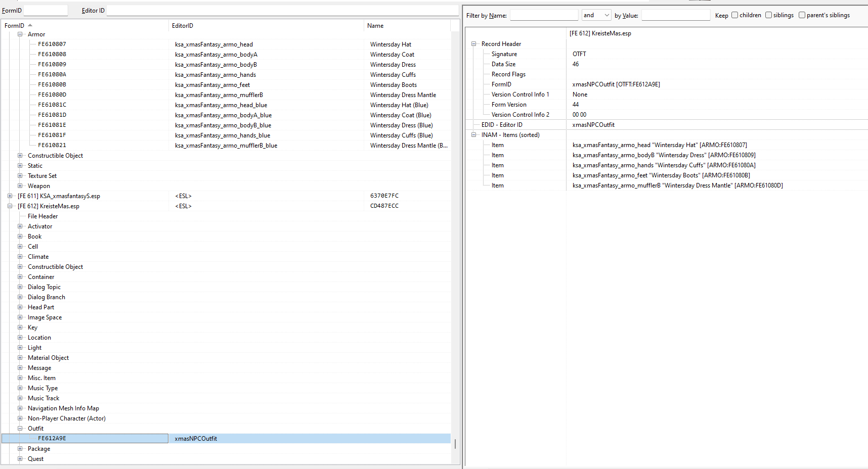Click the FormID xmasNPCOutfit value
This screenshot has width=868, height=469.
click(x=616, y=84)
